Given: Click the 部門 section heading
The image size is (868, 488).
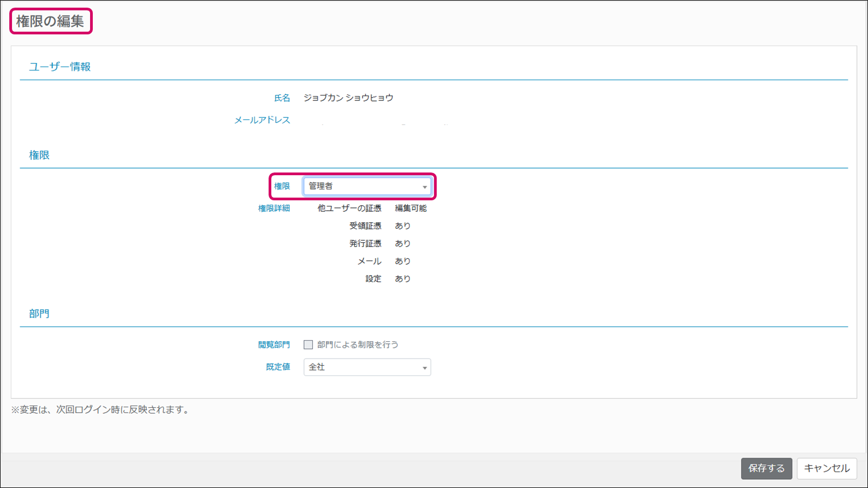Looking at the screenshot, I should click(x=39, y=314).
